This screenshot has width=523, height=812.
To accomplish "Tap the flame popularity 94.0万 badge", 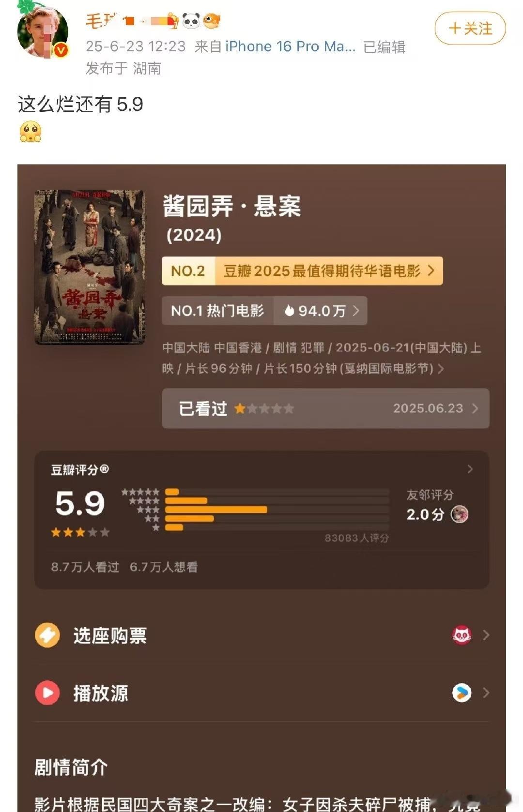I will pos(321,311).
